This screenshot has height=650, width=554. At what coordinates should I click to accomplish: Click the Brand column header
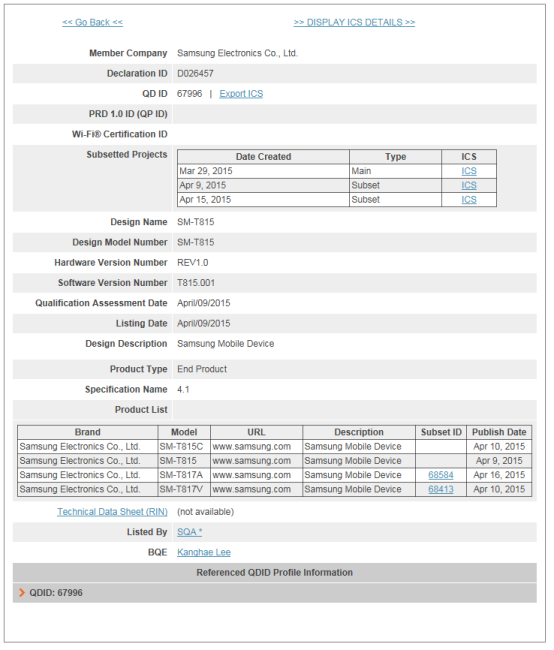click(x=87, y=432)
